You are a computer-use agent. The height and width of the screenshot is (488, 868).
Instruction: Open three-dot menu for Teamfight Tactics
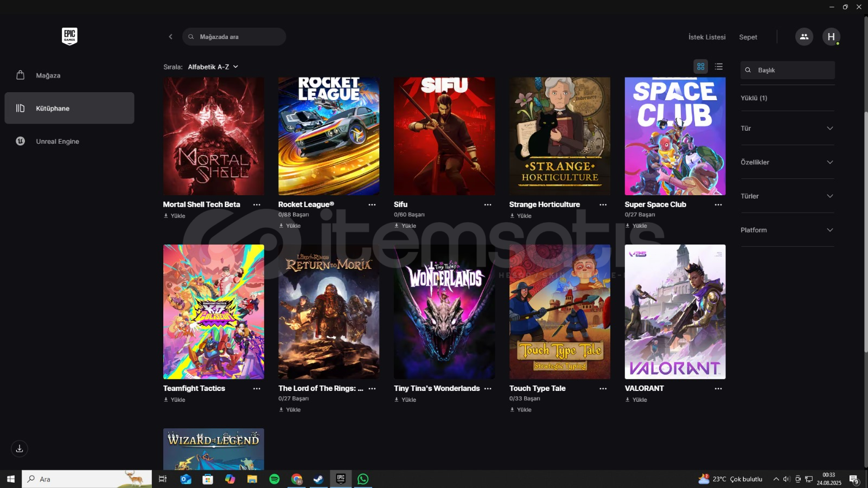tap(257, 389)
